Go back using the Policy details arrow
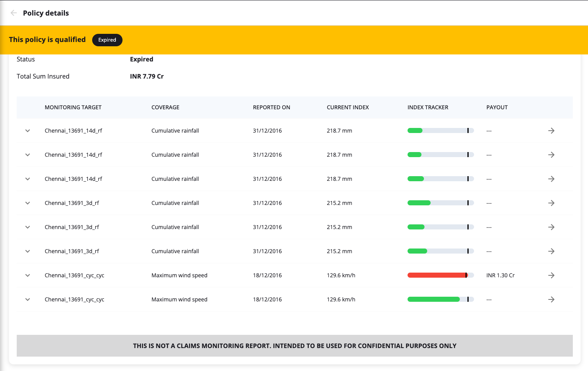 [x=14, y=13]
